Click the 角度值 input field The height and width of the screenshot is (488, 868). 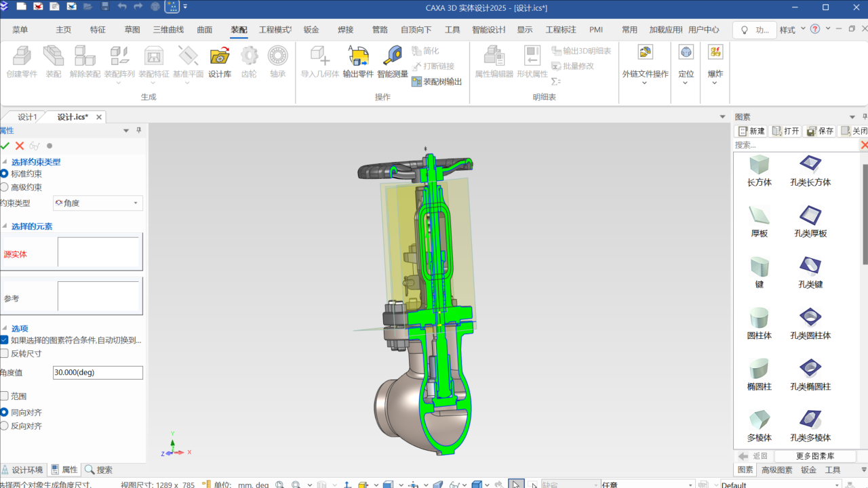(98, 373)
